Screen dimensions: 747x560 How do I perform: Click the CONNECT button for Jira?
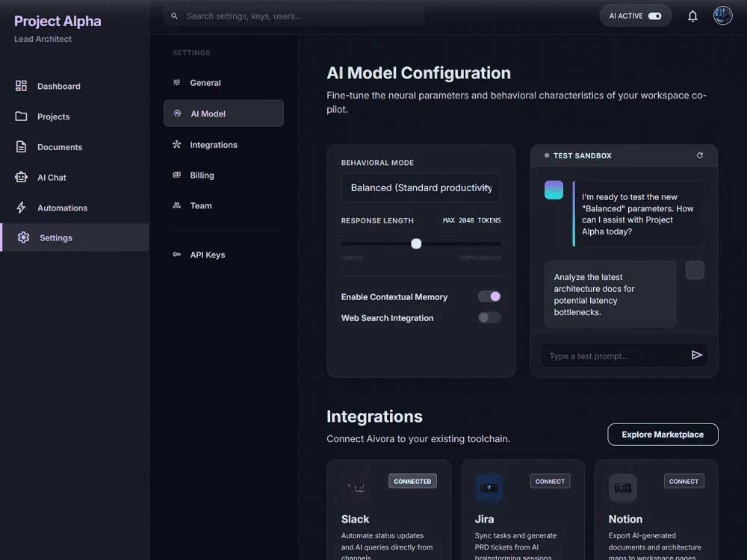pos(551,481)
